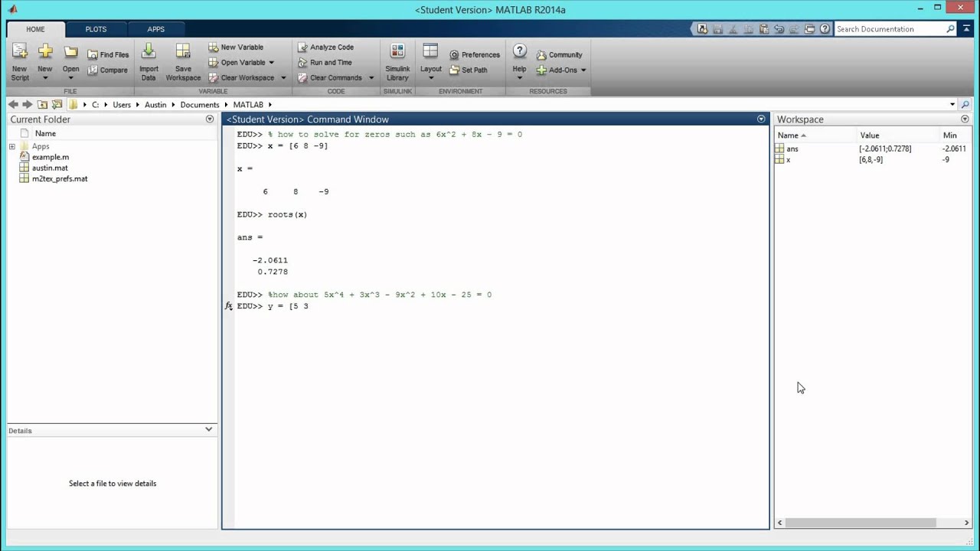Open MATLAB Preferences
This screenshot has width=980, height=551.
[475, 55]
